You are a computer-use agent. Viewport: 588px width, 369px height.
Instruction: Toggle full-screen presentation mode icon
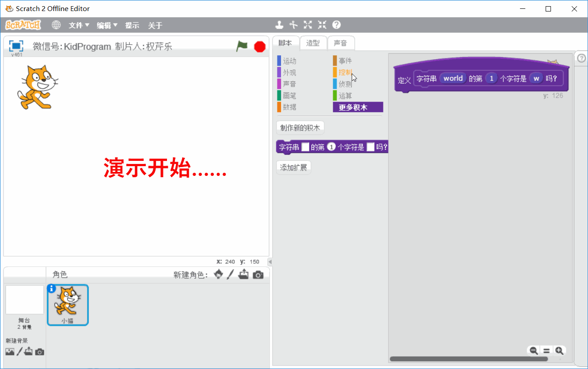tap(16, 46)
